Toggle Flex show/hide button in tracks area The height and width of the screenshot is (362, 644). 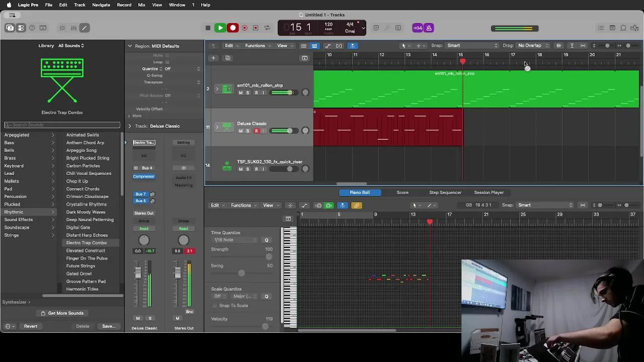pos(339,46)
